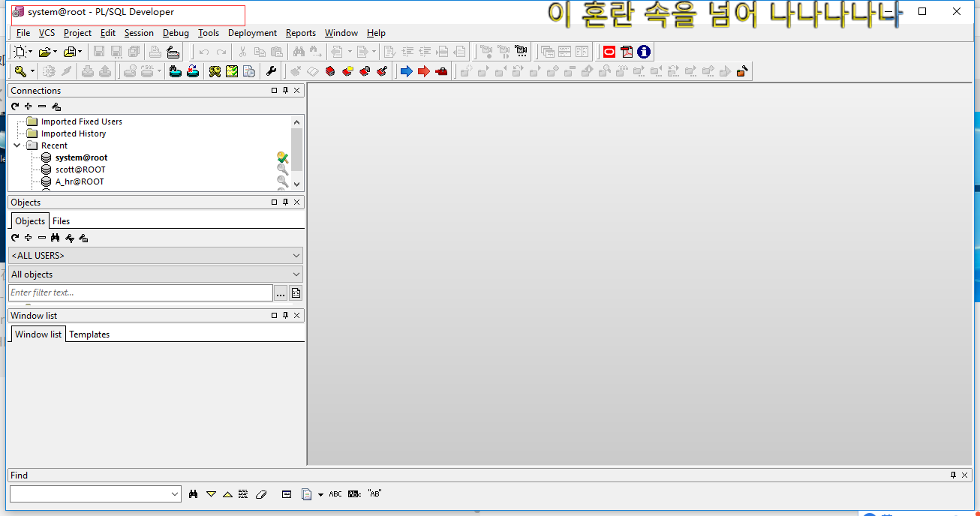The image size is (980, 516).
Task: Open the Find text combo box dropdown arrow
Action: (x=175, y=494)
